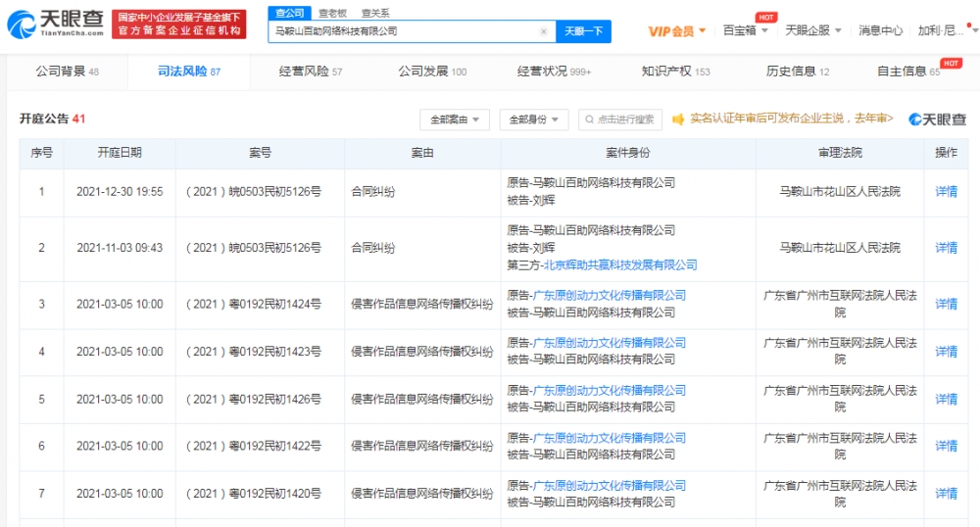Open the VIP会员 dropdown
The image size is (980, 527).
[x=677, y=31]
